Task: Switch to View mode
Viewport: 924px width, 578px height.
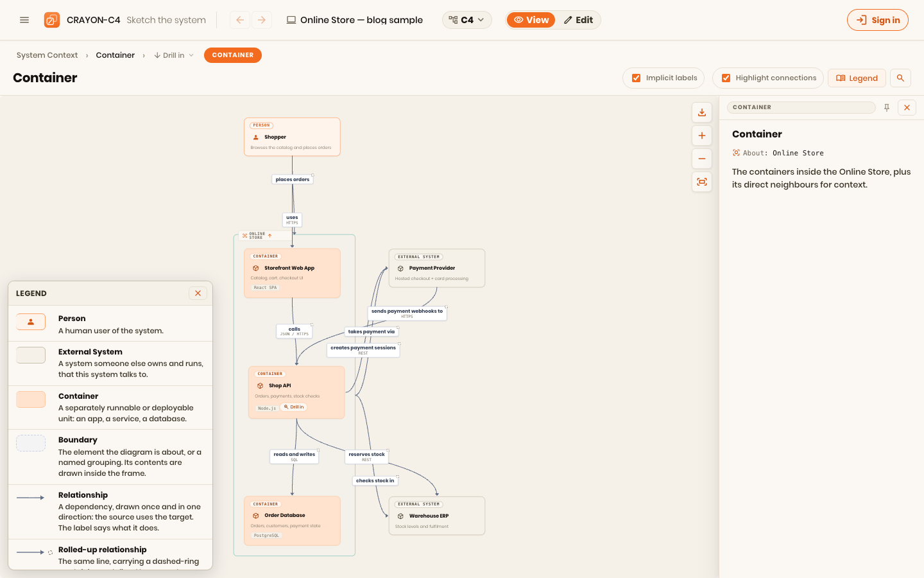Action: click(531, 20)
